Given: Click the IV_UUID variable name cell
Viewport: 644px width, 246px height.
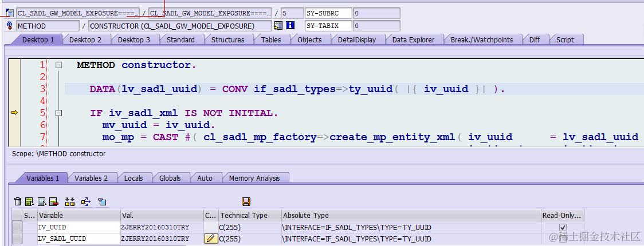Looking at the screenshot, I should pos(79,227).
